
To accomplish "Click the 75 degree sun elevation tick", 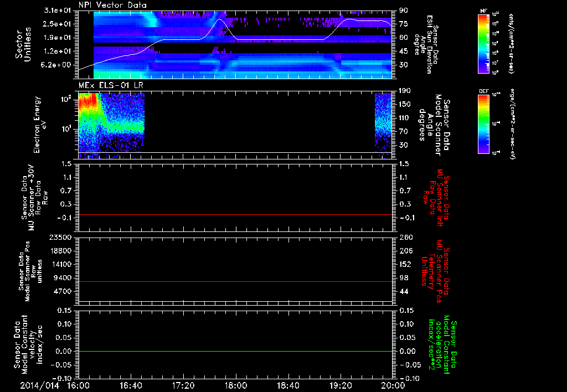I will (404, 24).
